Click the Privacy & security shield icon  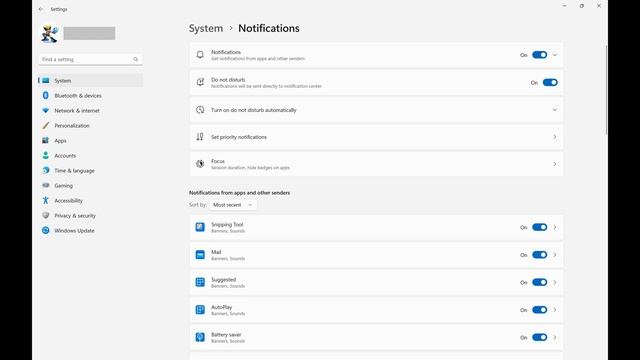tap(46, 216)
